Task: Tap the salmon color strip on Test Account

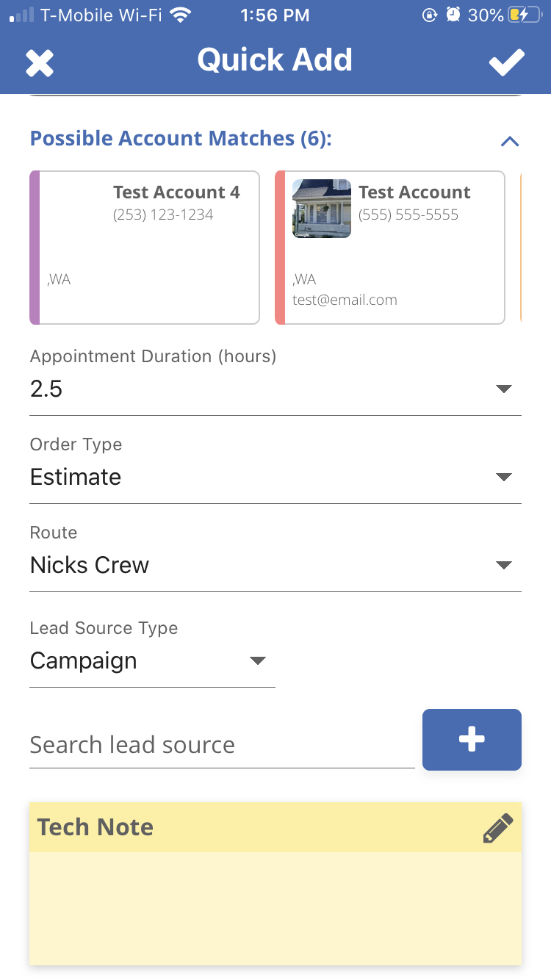Action: coord(280,247)
